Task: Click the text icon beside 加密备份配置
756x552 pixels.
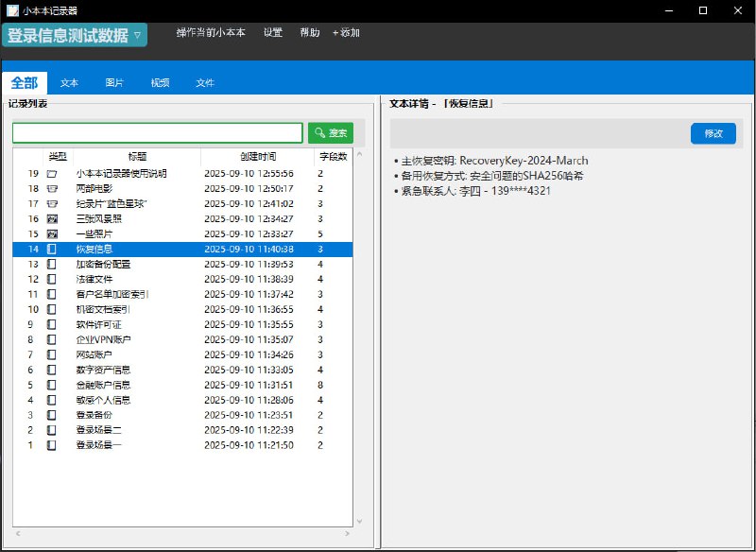Action: [x=52, y=265]
